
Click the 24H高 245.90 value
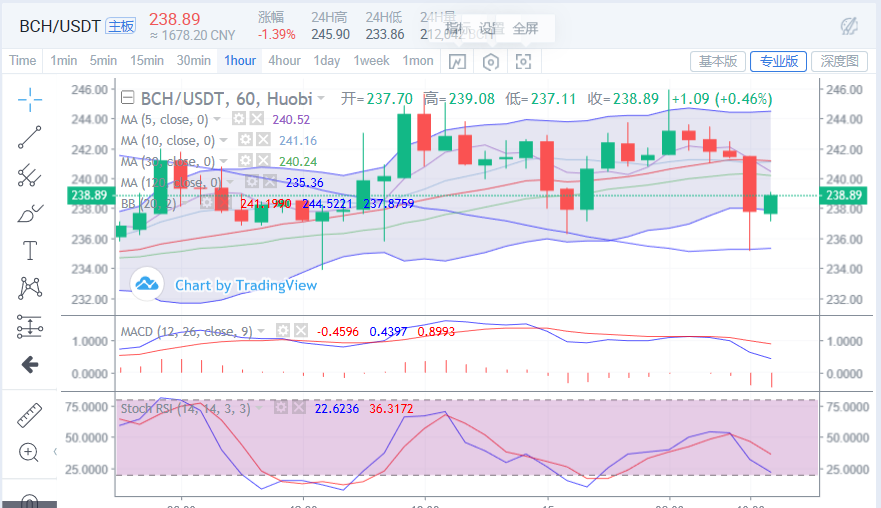click(x=330, y=34)
